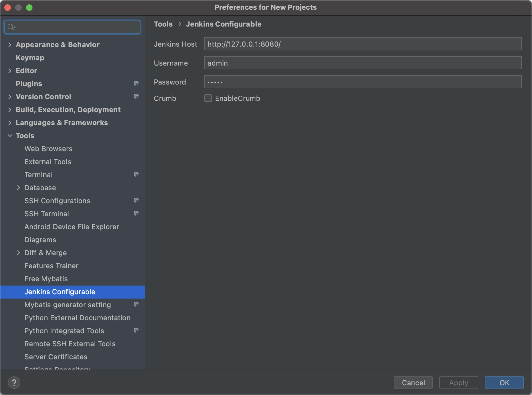Expand the Appearance & Behavior section
The image size is (532, 395).
point(10,45)
